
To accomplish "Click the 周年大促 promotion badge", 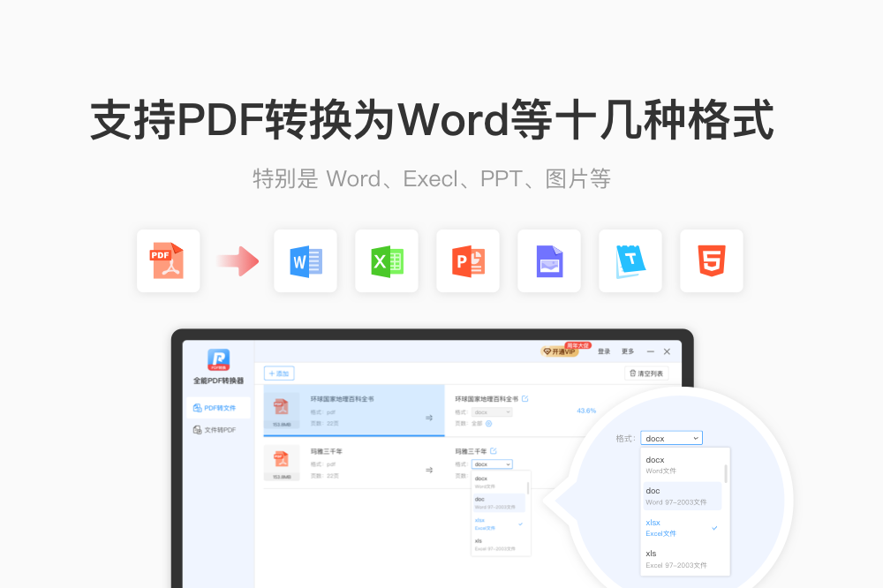I will [577, 345].
